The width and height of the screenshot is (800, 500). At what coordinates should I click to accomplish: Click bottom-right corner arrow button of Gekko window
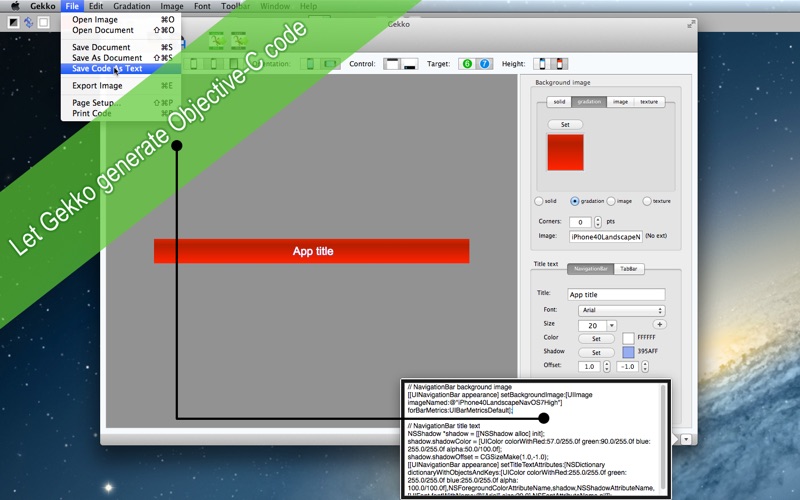(x=686, y=439)
